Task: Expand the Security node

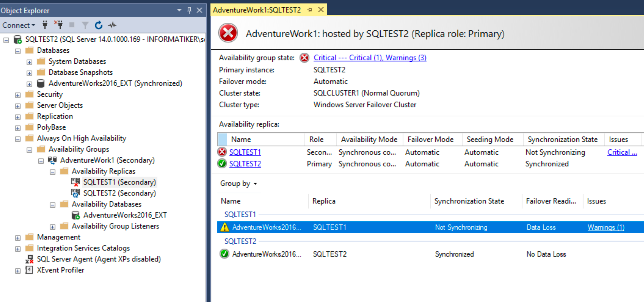Action: coord(18,95)
